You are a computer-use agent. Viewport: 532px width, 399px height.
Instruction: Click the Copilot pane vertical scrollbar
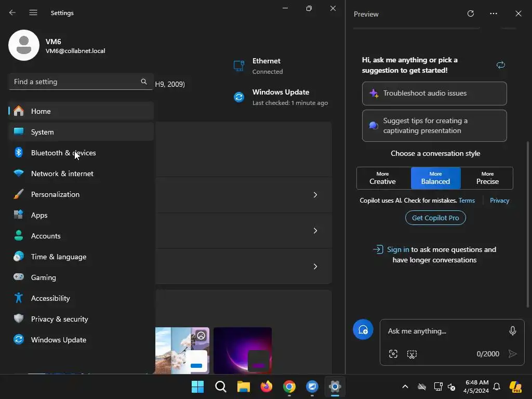click(x=528, y=224)
